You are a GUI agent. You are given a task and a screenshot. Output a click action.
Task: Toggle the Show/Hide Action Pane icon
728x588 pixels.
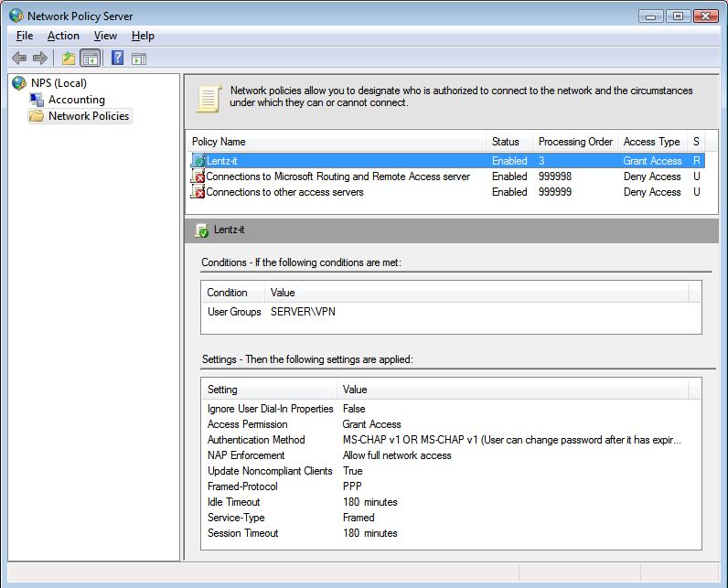coord(138,59)
